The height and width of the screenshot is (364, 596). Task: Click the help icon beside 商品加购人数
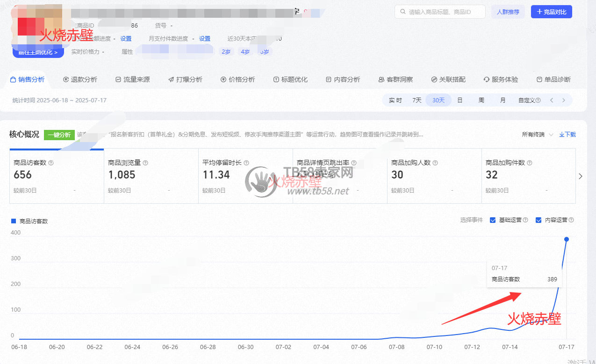click(435, 163)
